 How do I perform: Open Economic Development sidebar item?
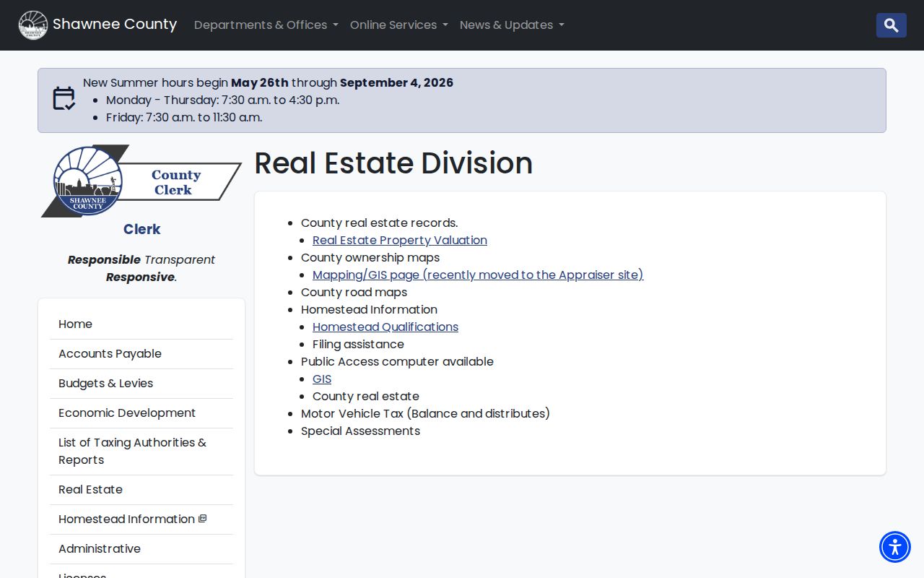[141, 413]
